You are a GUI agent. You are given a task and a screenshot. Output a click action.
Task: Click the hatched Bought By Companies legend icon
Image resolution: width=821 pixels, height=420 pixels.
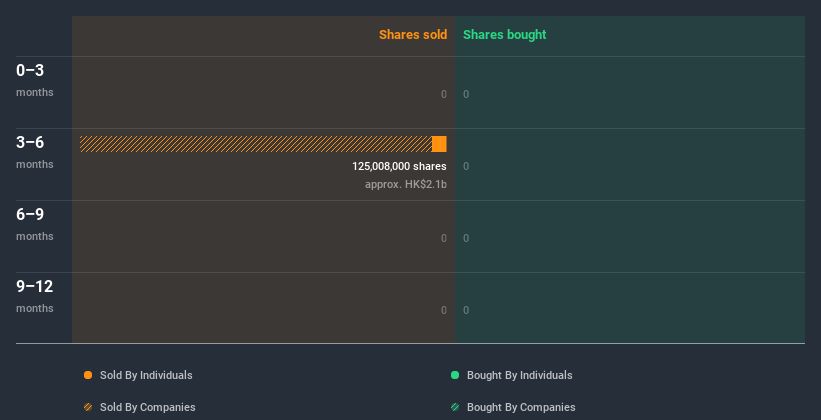455,407
